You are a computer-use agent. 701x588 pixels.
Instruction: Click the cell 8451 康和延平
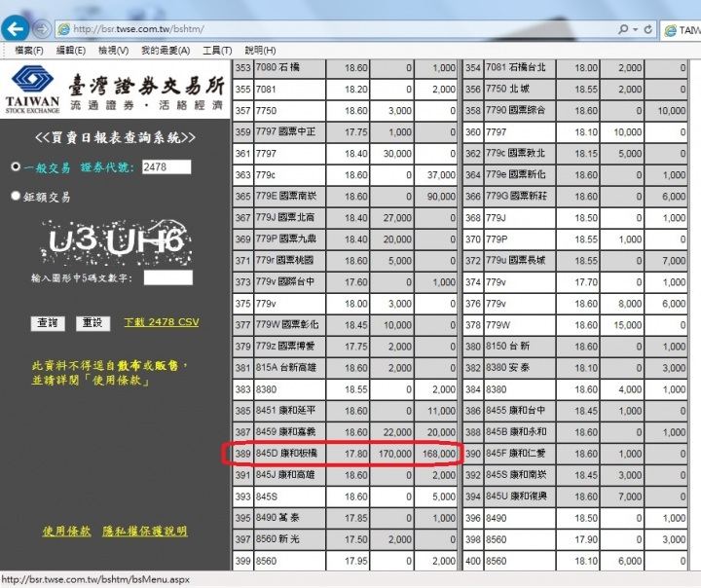290,411
